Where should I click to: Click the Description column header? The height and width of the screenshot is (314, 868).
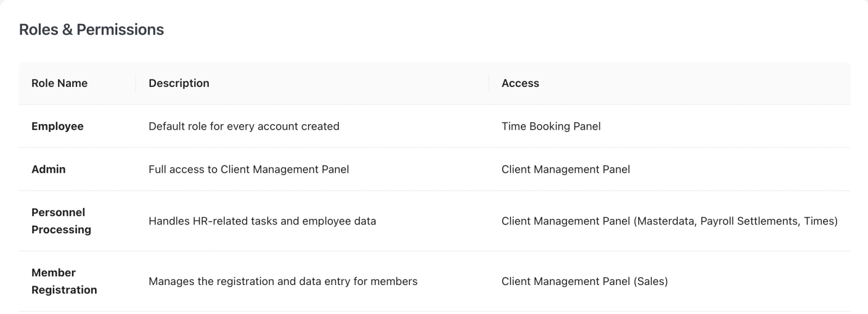pyautogui.click(x=179, y=83)
